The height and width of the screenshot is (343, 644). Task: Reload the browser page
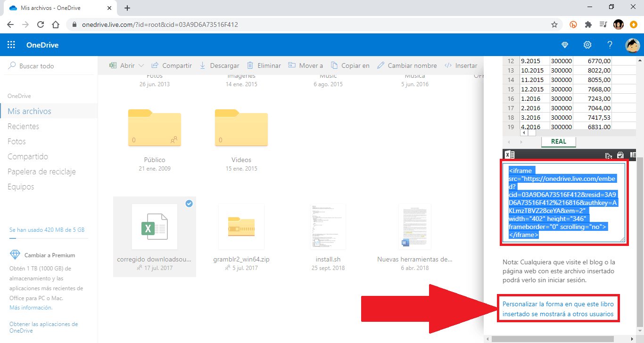coord(41,24)
